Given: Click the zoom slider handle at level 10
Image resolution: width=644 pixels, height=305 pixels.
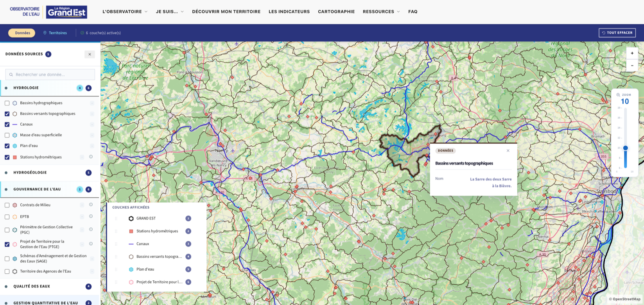Looking at the screenshot, I should [625, 148].
